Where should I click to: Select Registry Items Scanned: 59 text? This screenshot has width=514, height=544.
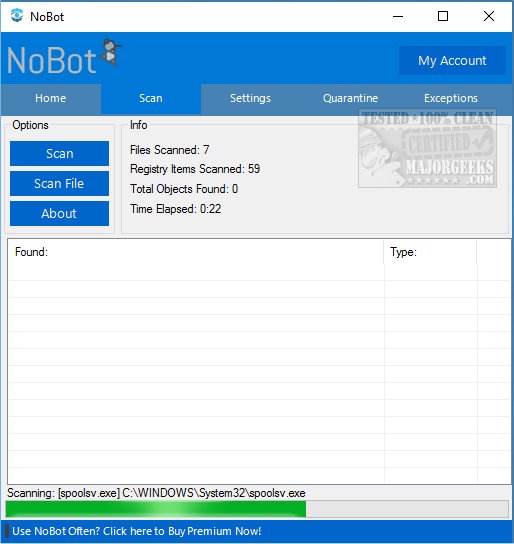pyautogui.click(x=195, y=169)
